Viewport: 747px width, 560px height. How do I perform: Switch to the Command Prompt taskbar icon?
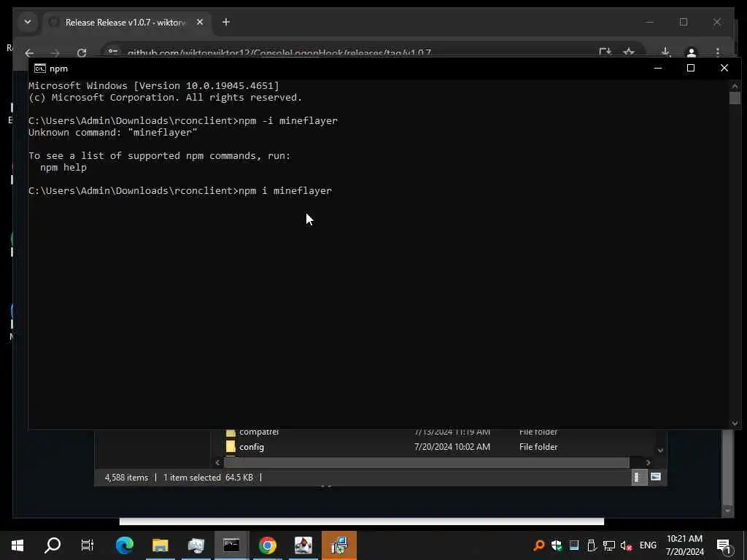pyautogui.click(x=231, y=545)
